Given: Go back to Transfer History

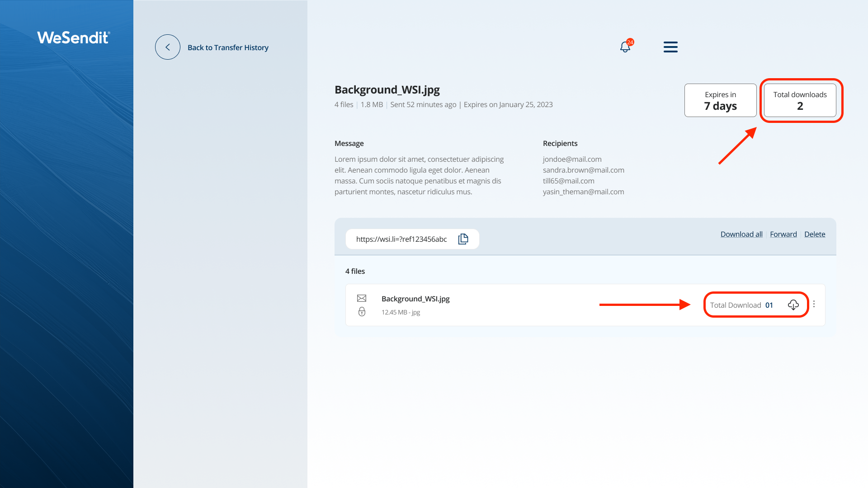Looking at the screenshot, I should point(228,47).
